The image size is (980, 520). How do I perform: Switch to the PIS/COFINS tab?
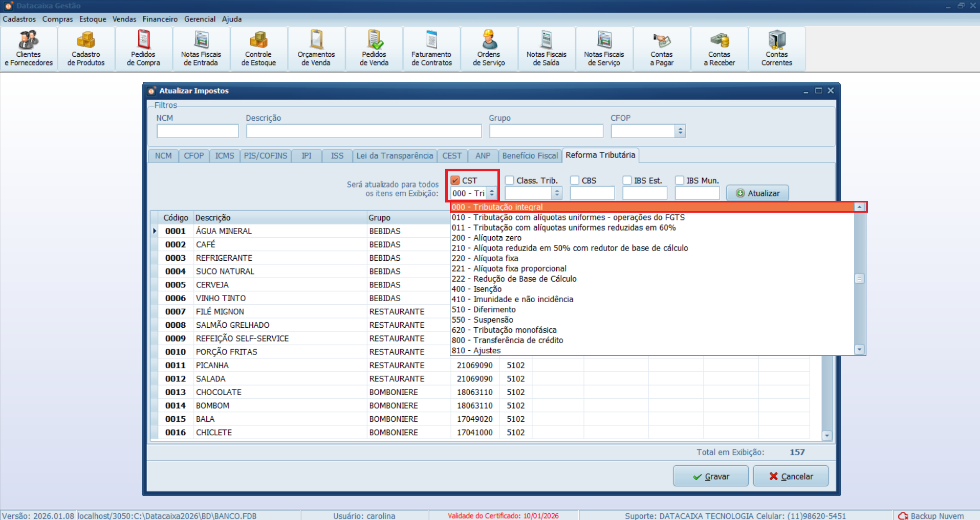tap(265, 156)
